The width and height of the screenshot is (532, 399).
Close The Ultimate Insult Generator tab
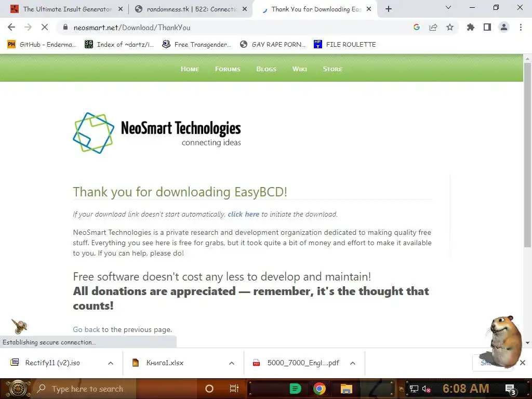(121, 9)
